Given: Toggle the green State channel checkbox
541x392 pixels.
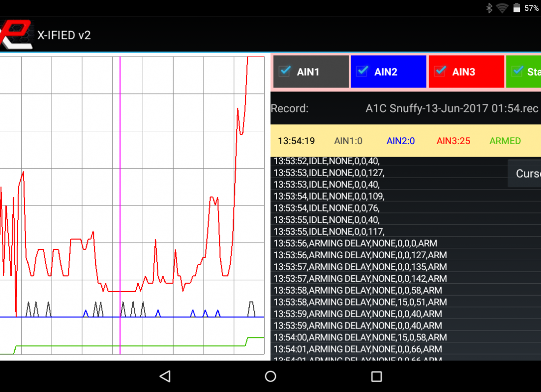Looking at the screenshot, I should pos(517,71).
